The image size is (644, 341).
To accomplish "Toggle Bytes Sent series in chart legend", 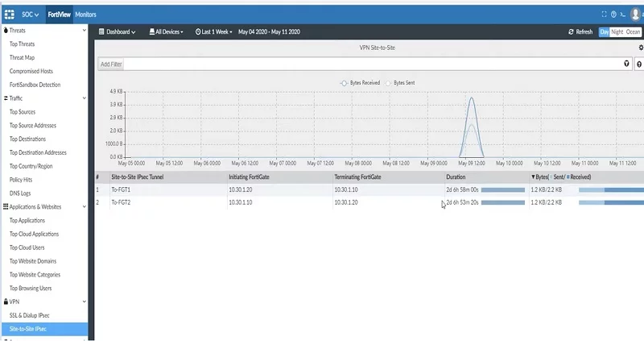I will [x=399, y=83].
